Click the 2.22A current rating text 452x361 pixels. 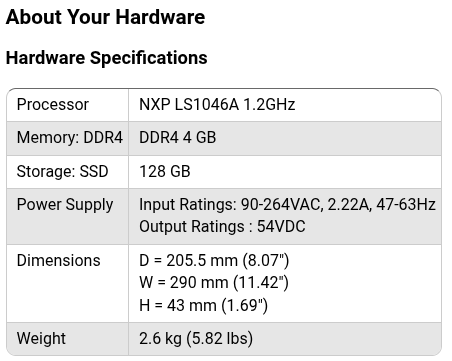point(350,205)
